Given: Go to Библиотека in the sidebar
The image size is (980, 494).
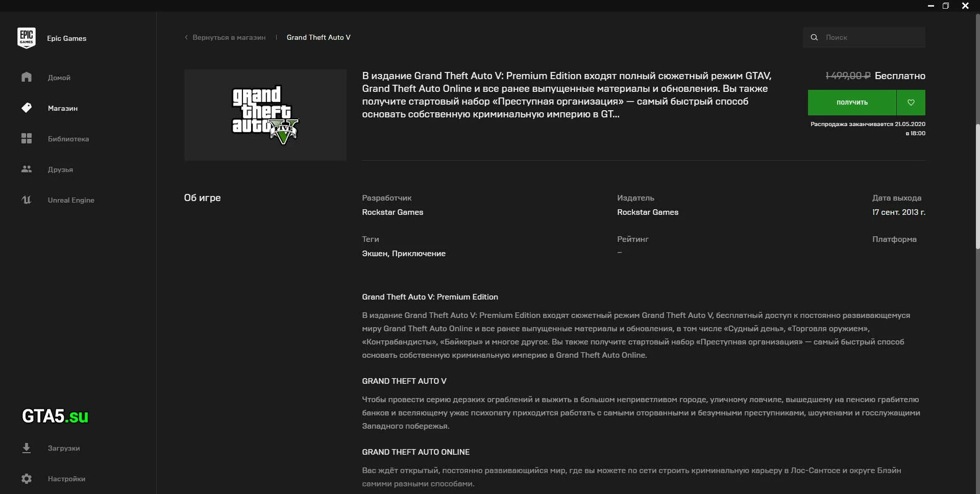Looking at the screenshot, I should pos(68,139).
